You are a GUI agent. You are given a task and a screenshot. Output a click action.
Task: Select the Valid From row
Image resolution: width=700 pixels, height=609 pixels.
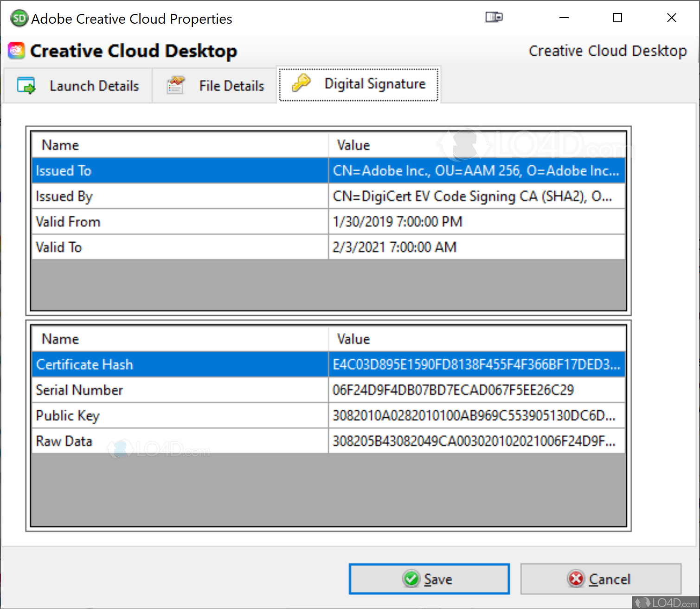tap(328, 221)
